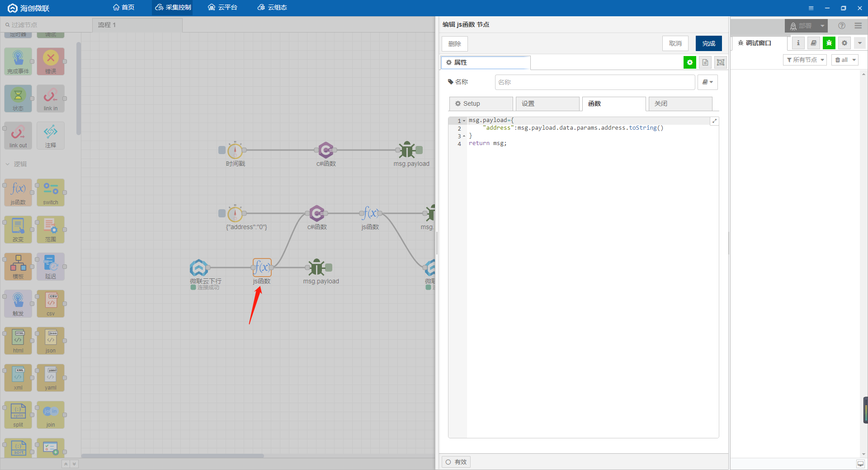
Task: Open the name field library dropdown
Action: pos(708,82)
